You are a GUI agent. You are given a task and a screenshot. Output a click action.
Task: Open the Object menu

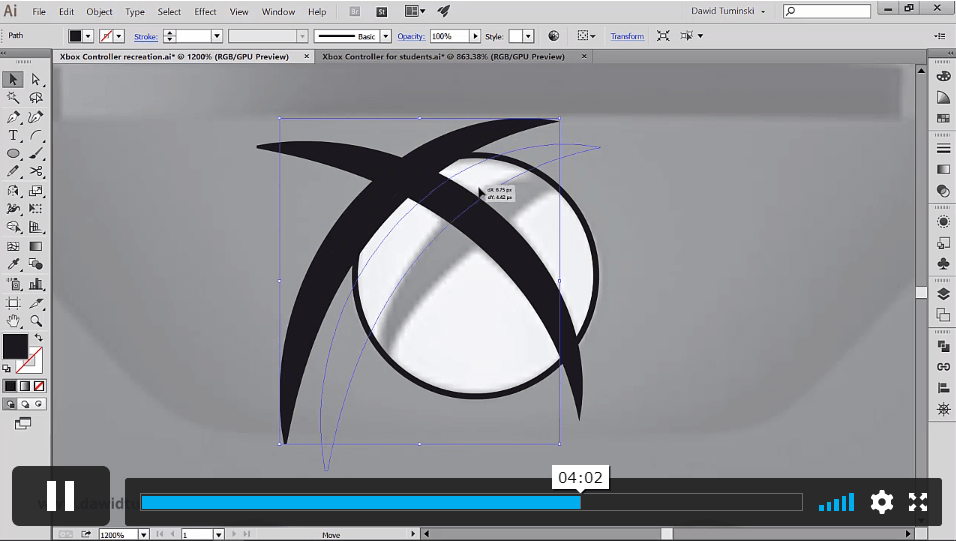click(x=99, y=12)
